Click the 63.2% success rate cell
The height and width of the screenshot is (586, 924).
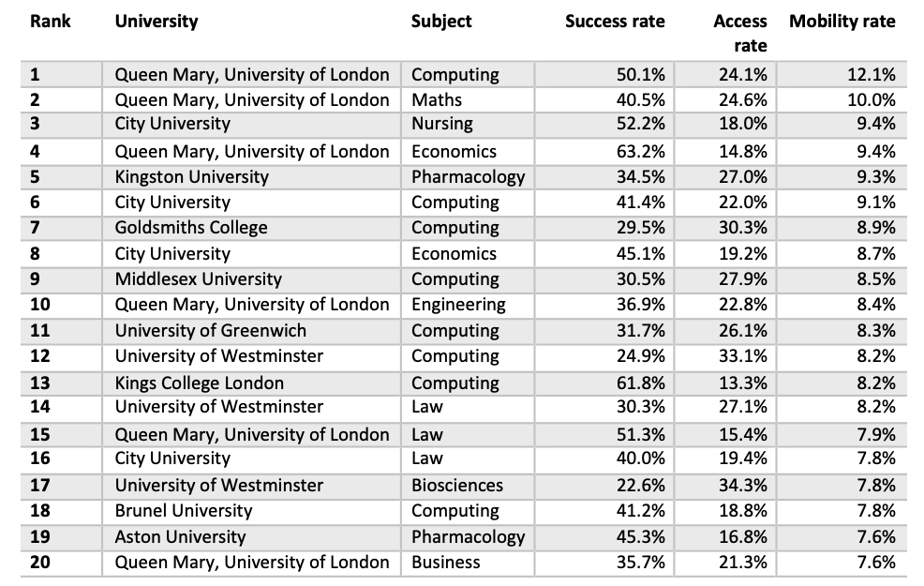pyautogui.click(x=640, y=151)
